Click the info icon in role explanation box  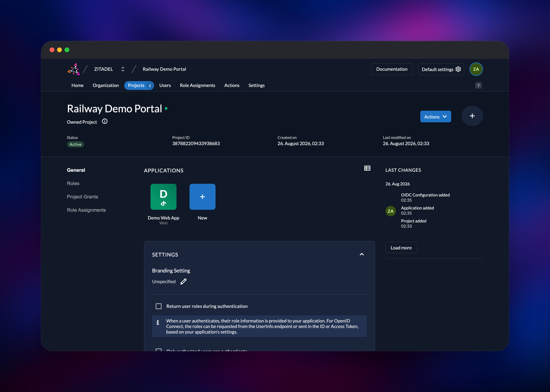pos(158,322)
